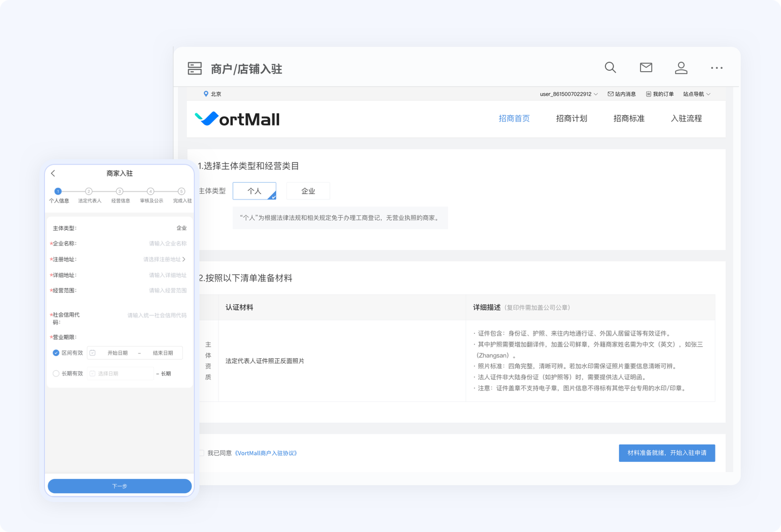Image resolution: width=781 pixels, height=532 pixels.
Task: Switch to the 招商计划 tab
Action: [x=571, y=119]
